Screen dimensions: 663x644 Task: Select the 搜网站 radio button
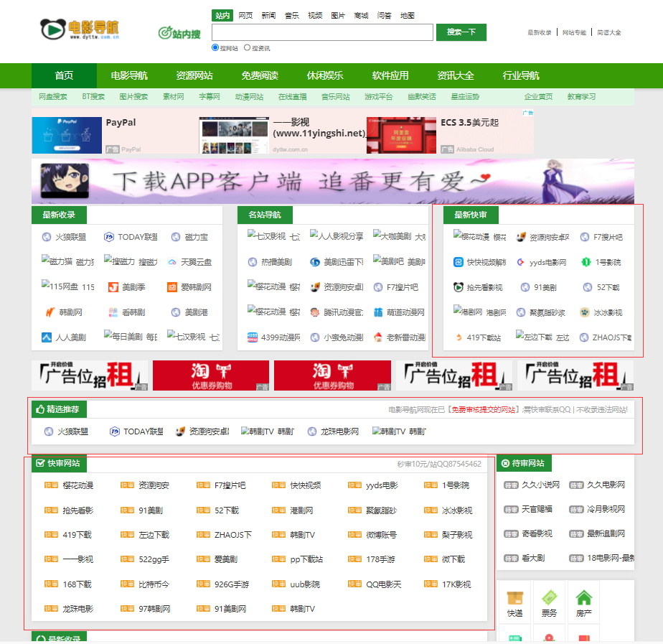215,48
